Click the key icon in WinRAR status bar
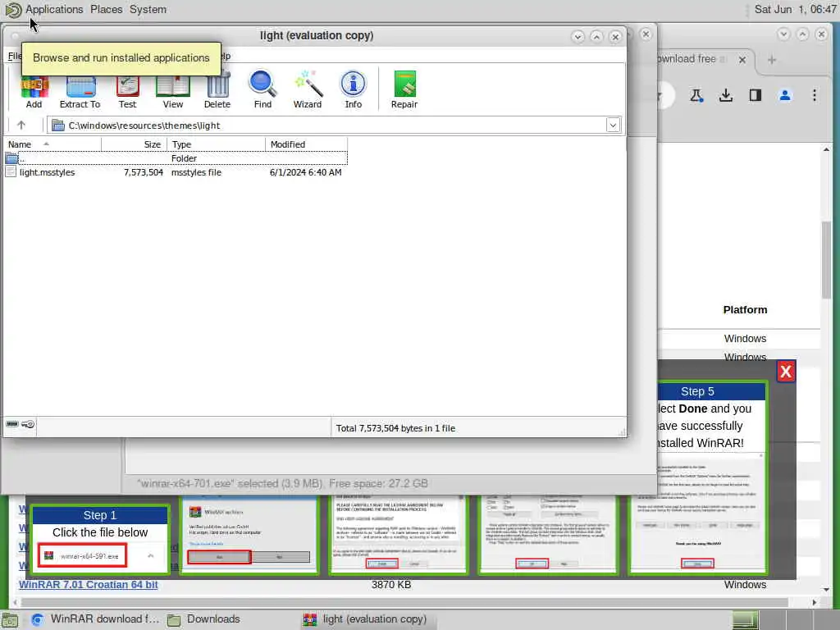The image size is (840, 630). (28, 424)
